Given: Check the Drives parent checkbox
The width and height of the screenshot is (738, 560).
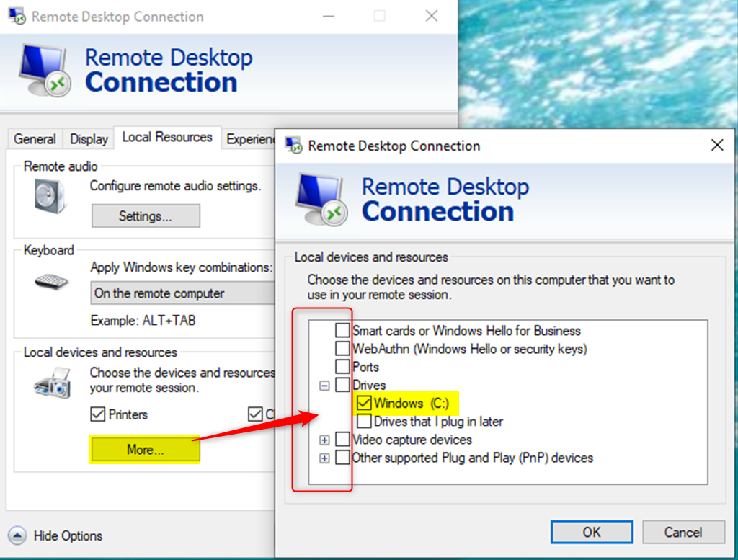Looking at the screenshot, I should pos(342,385).
